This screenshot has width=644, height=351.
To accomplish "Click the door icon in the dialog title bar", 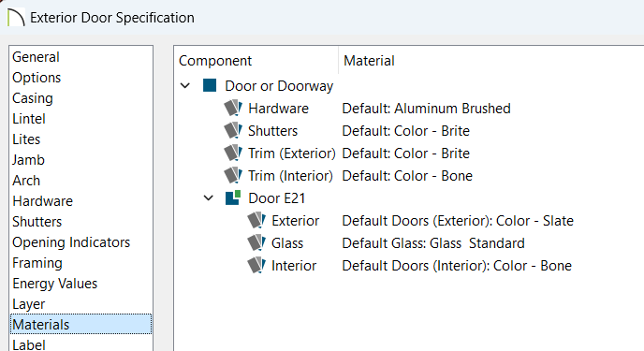I will click(x=16, y=18).
